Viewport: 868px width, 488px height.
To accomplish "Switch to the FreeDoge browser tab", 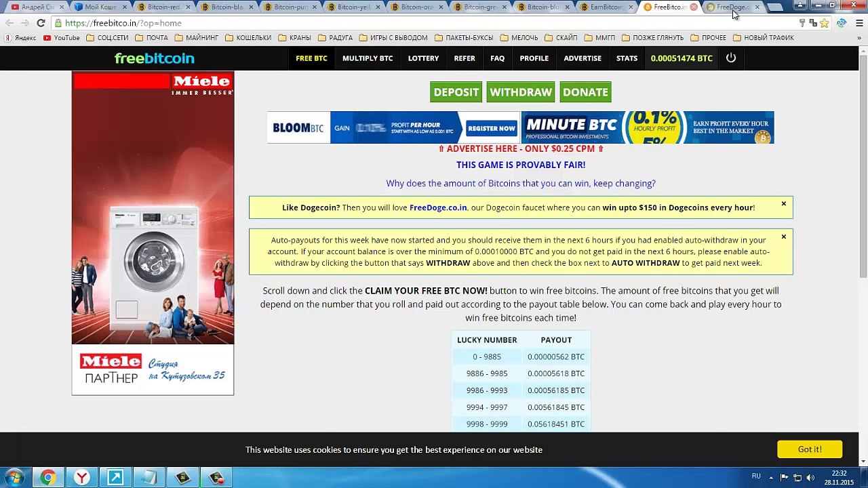I will tap(732, 7).
